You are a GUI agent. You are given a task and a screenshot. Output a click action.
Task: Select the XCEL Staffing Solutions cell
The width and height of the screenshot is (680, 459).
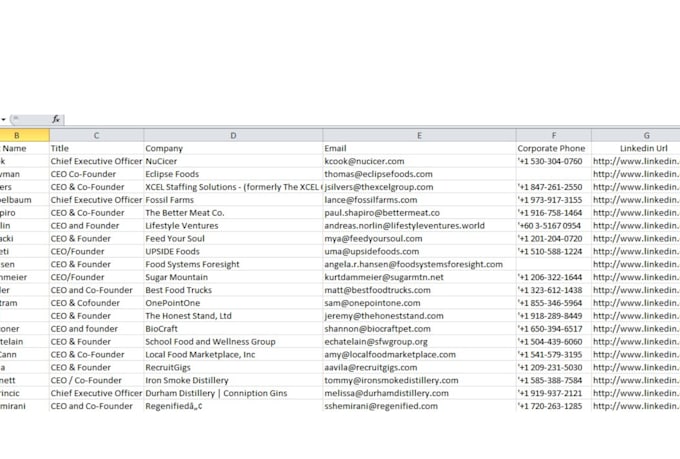pyautogui.click(x=233, y=187)
